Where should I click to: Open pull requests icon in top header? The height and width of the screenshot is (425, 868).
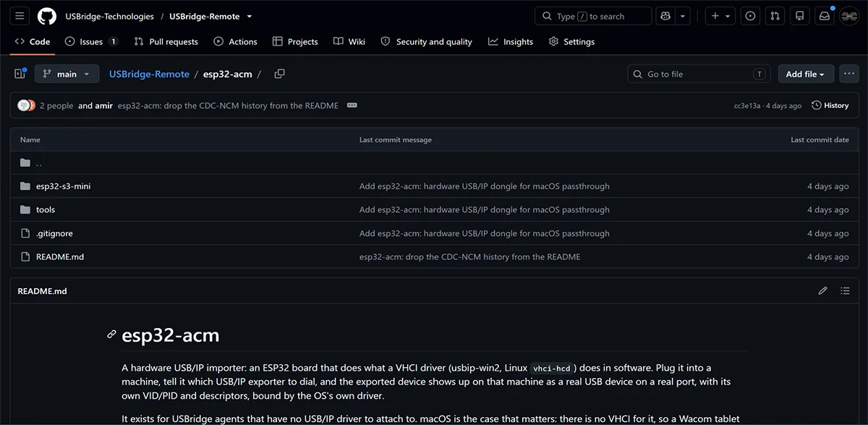(775, 16)
